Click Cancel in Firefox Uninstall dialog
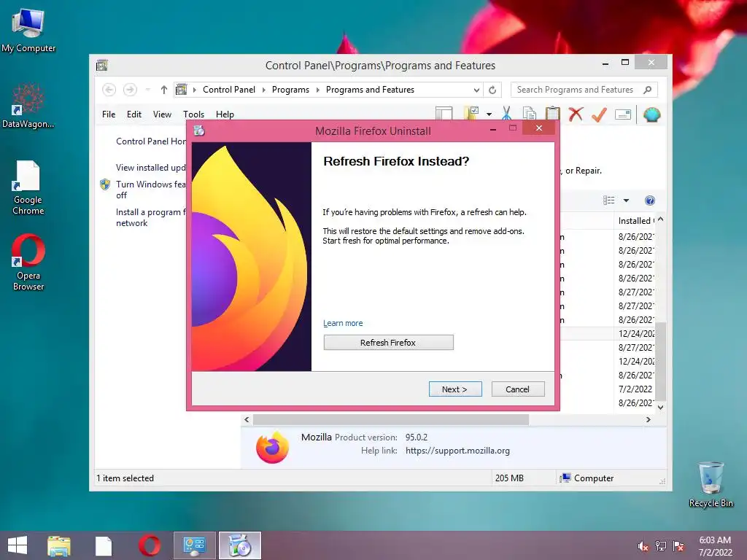 click(x=518, y=389)
